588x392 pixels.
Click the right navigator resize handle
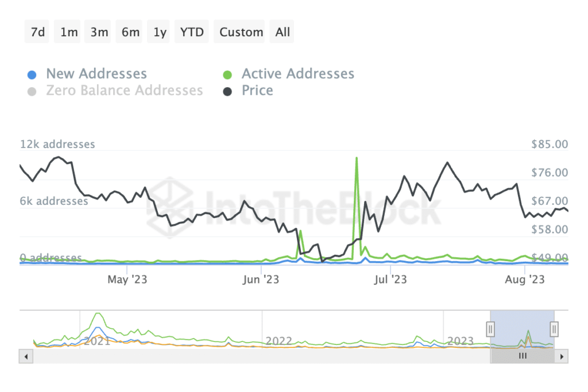coord(553,329)
